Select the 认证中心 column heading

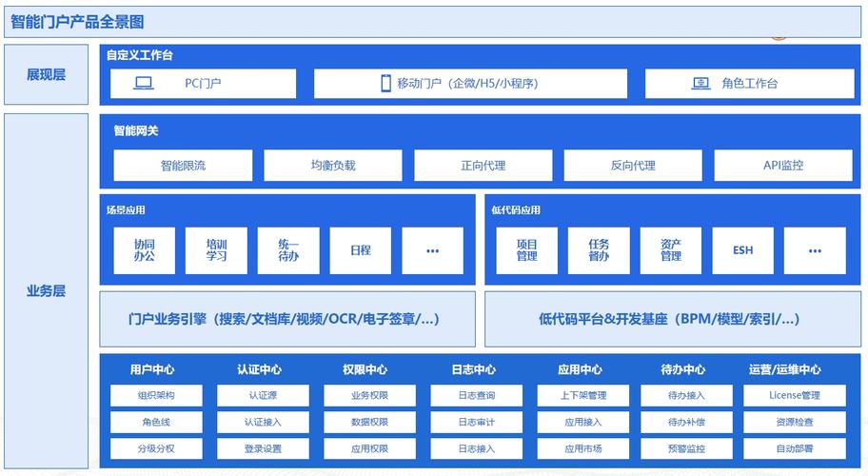[x=259, y=369]
